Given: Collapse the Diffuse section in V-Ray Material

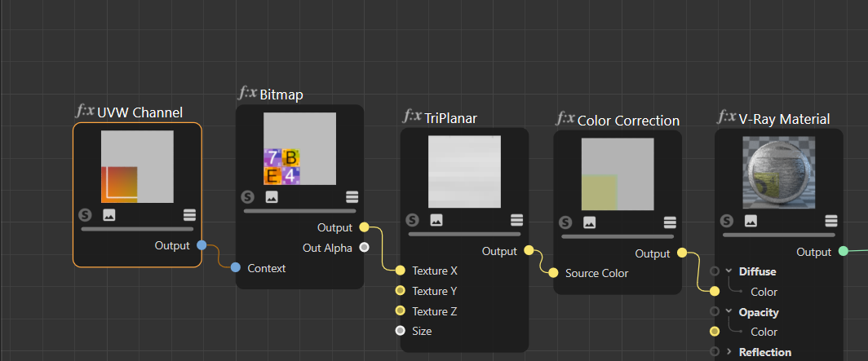Looking at the screenshot, I should click(728, 271).
